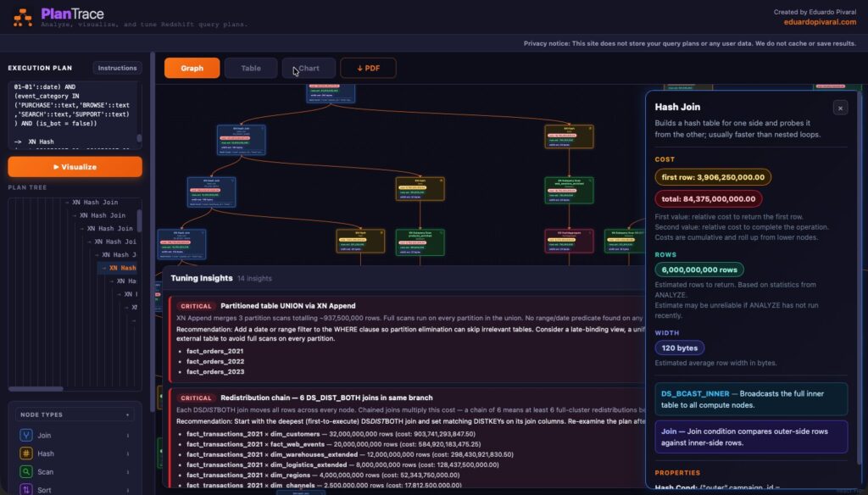This screenshot has width=868, height=495.
Task: Open info marker on the Scan row
Action: (x=128, y=472)
